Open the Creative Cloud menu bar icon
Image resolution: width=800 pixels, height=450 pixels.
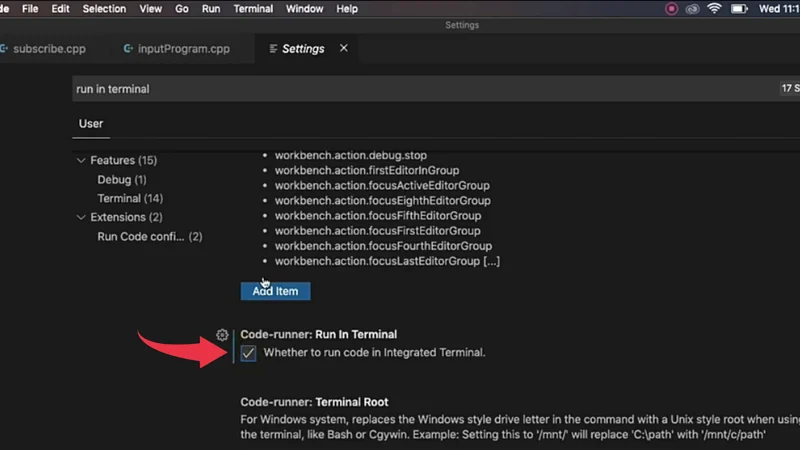pyautogui.click(x=692, y=9)
